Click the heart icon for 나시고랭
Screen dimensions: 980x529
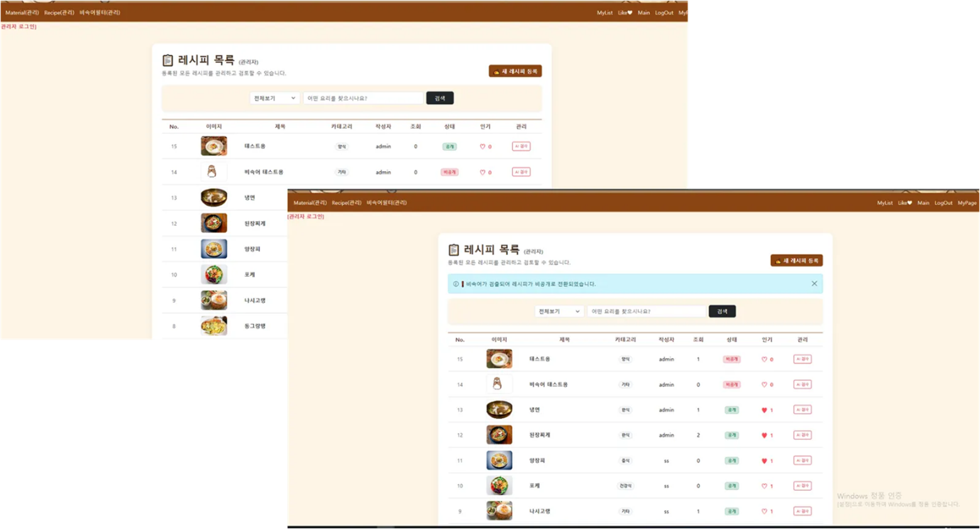(x=764, y=511)
